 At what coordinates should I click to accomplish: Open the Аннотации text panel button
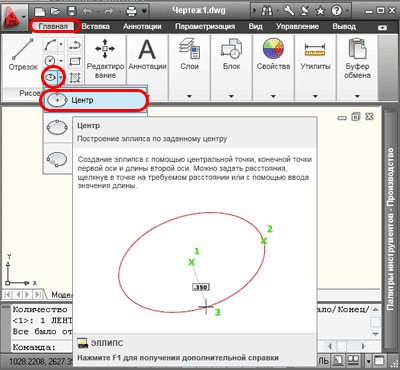147,54
